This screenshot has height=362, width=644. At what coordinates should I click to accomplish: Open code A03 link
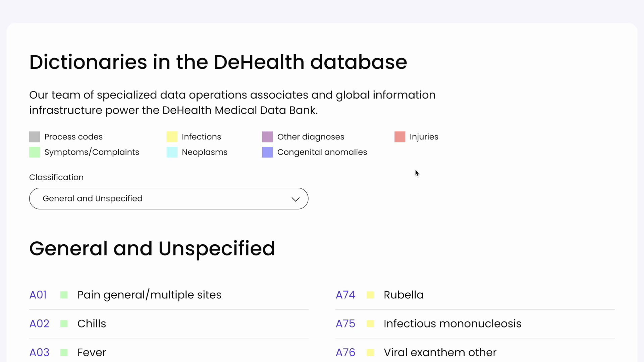tap(39, 353)
